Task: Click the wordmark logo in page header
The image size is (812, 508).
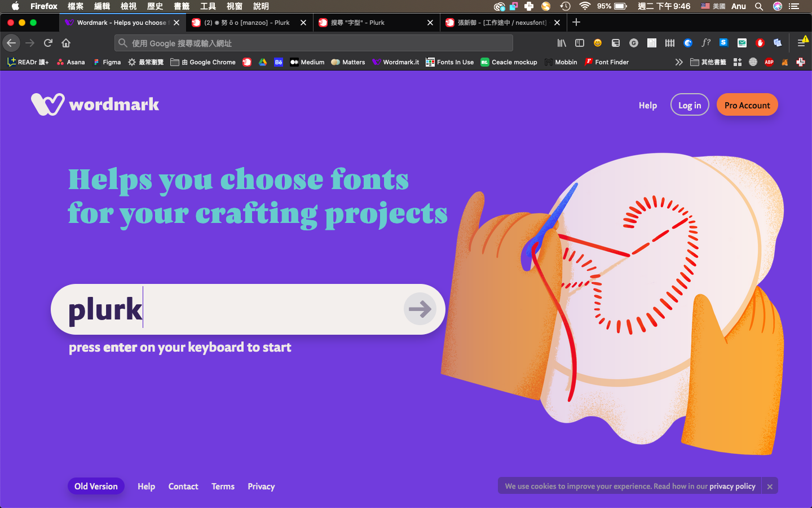Action: click(95, 104)
